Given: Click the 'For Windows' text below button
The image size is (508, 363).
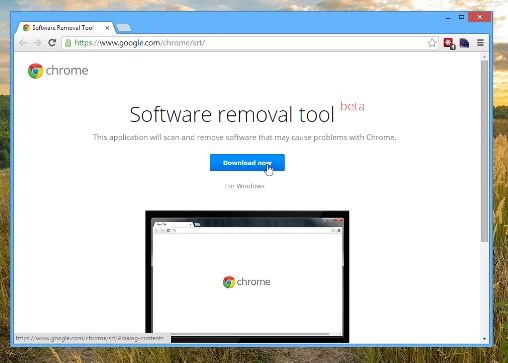Looking at the screenshot, I should click(x=245, y=186).
